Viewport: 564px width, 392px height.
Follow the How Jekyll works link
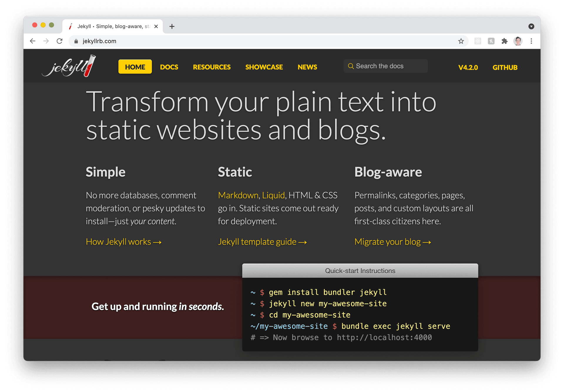point(124,242)
